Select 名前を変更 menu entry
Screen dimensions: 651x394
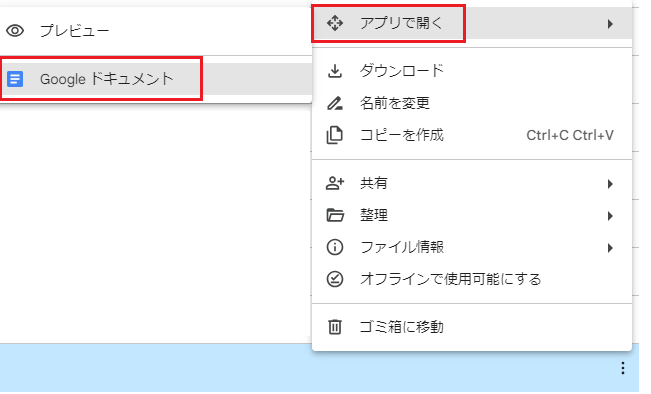[x=472, y=103]
